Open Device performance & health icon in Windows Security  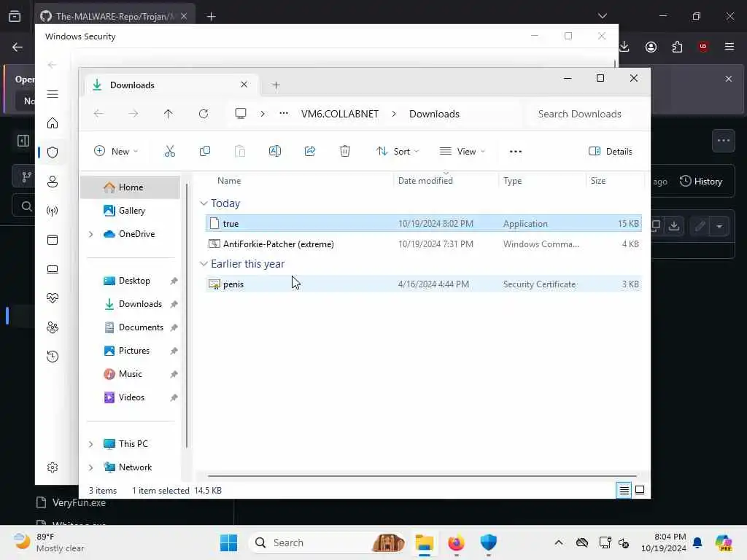[53, 298]
